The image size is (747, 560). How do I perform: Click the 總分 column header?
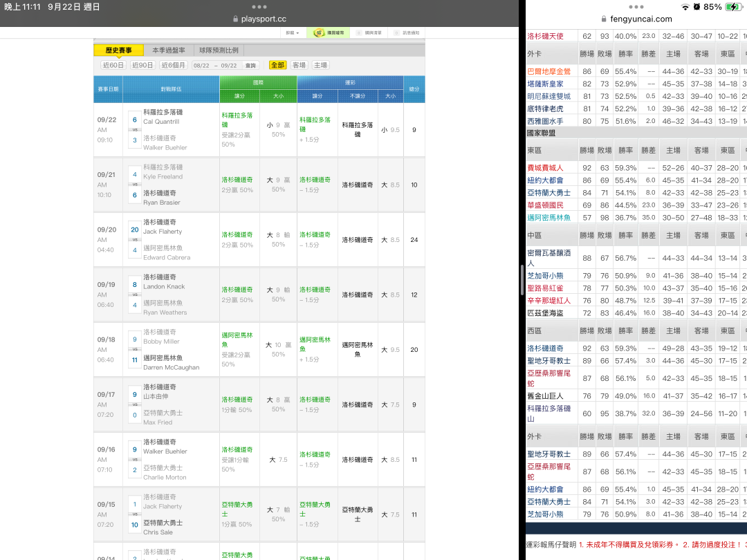tap(414, 89)
